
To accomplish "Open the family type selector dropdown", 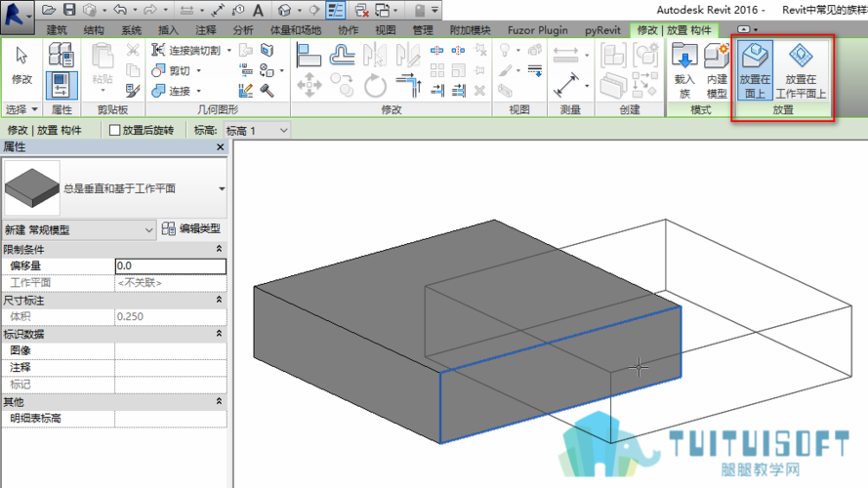I will [222, 187].
